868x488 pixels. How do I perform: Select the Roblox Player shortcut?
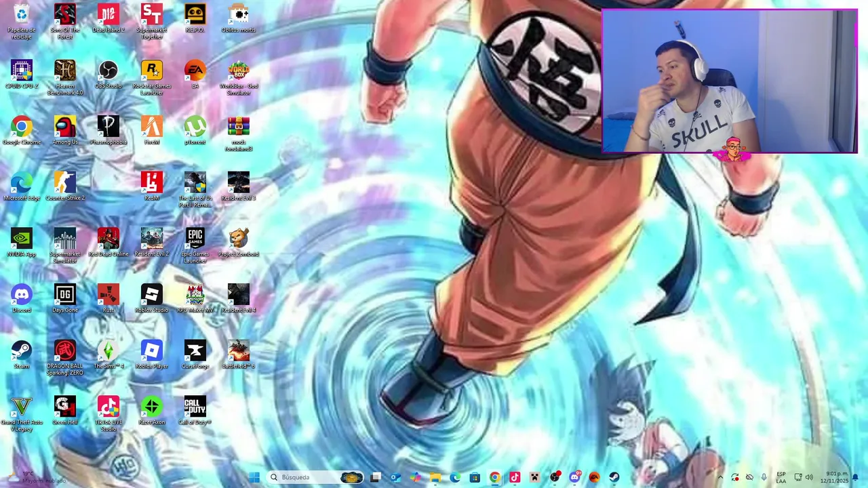[x=152, y=354]
